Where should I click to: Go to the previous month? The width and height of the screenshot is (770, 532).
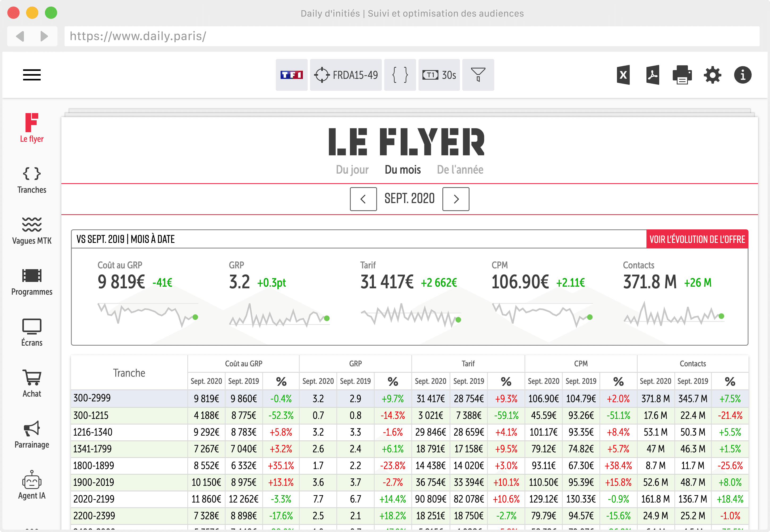point(363,199)
